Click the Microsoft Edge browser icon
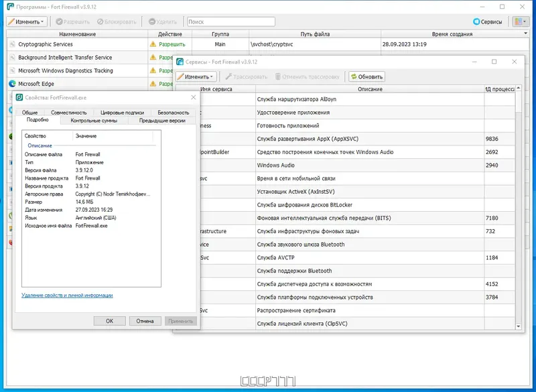Image resolution: width=536 pixels, height=392 pixels. point(12,83)
